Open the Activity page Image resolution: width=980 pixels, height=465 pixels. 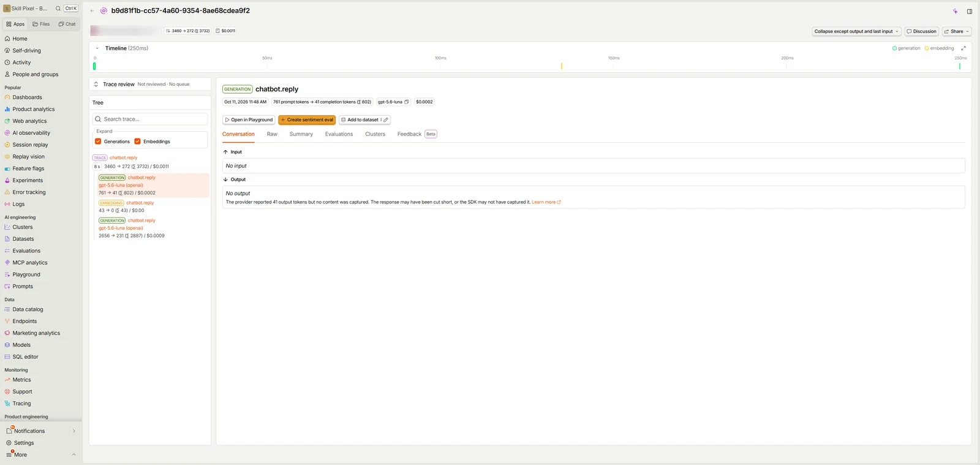click(x=21, y=62)
